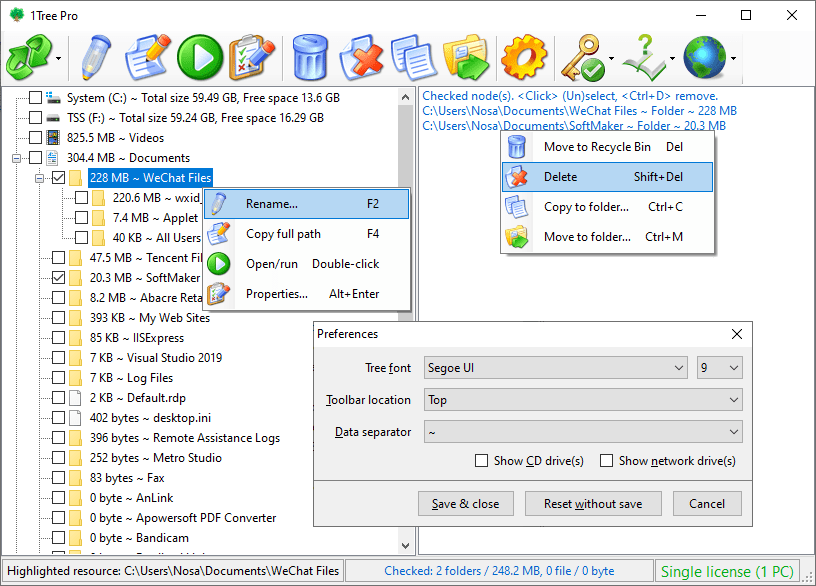Open the Tree font dropdown
This screenshot has height=586, width=816.
[x=556, y=368]
